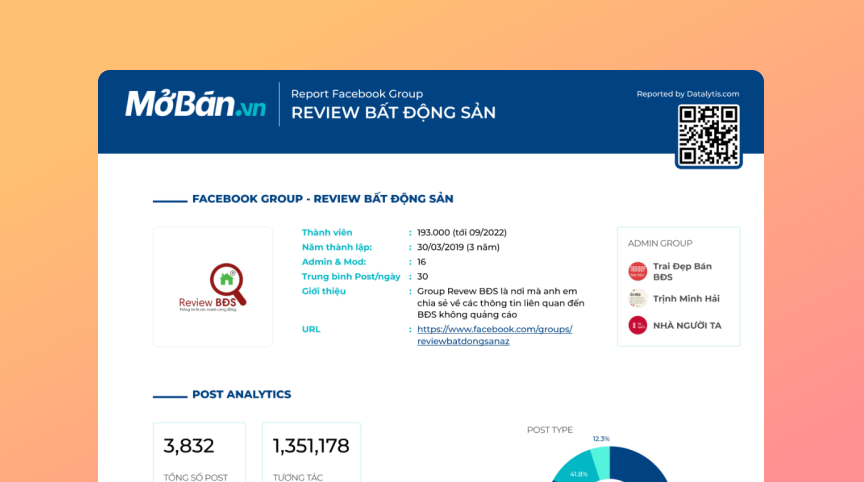Click NHÀ NGƯỜI TA admin avatar
The image size is (864, 482).
tap(638, 325)
